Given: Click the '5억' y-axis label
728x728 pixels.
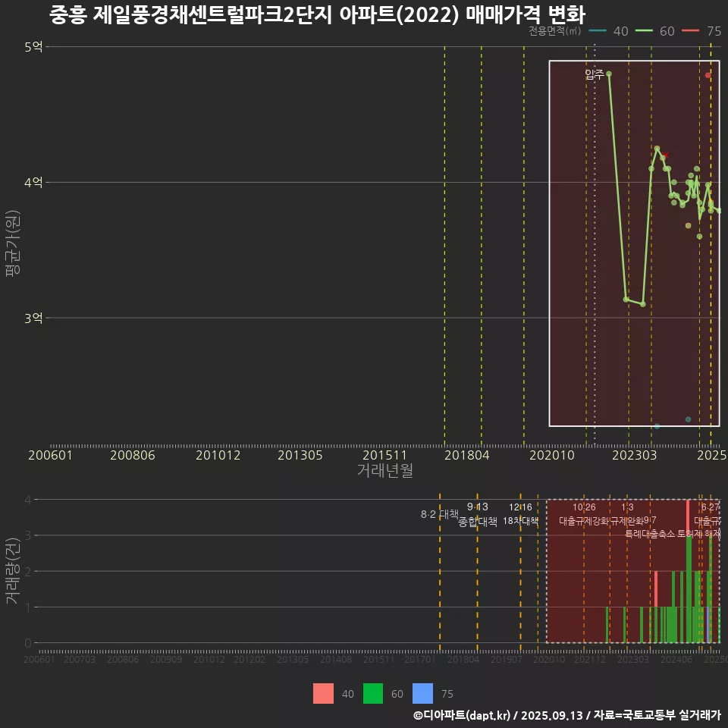Looking at the screenshot, I should click(x=33, y=47).
